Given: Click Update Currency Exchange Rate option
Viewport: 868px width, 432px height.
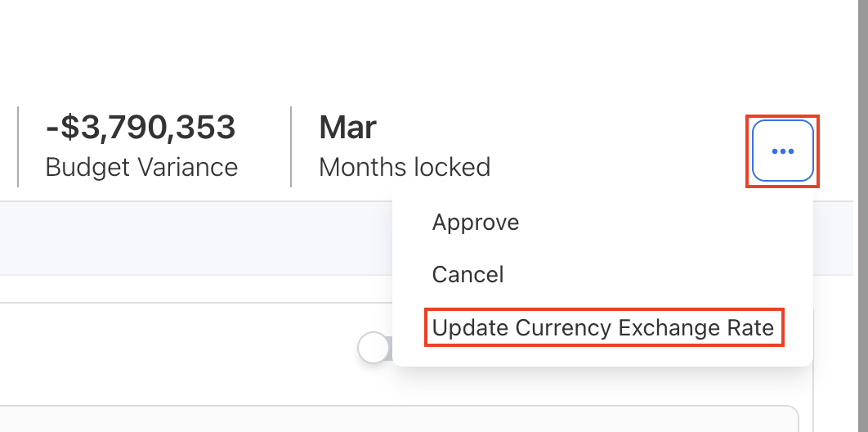Looking at the screenshot, I should click(602, 328).
